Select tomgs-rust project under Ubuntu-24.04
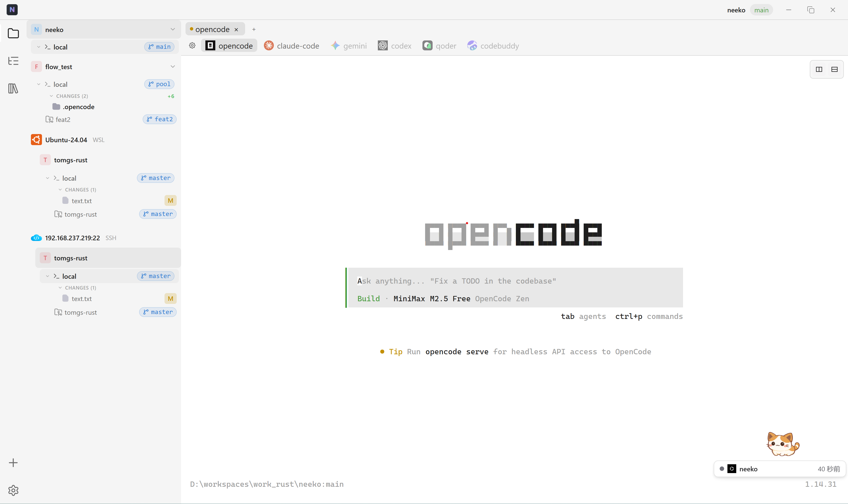The width and height of the screenshot is (848, 504). (108, 160)
